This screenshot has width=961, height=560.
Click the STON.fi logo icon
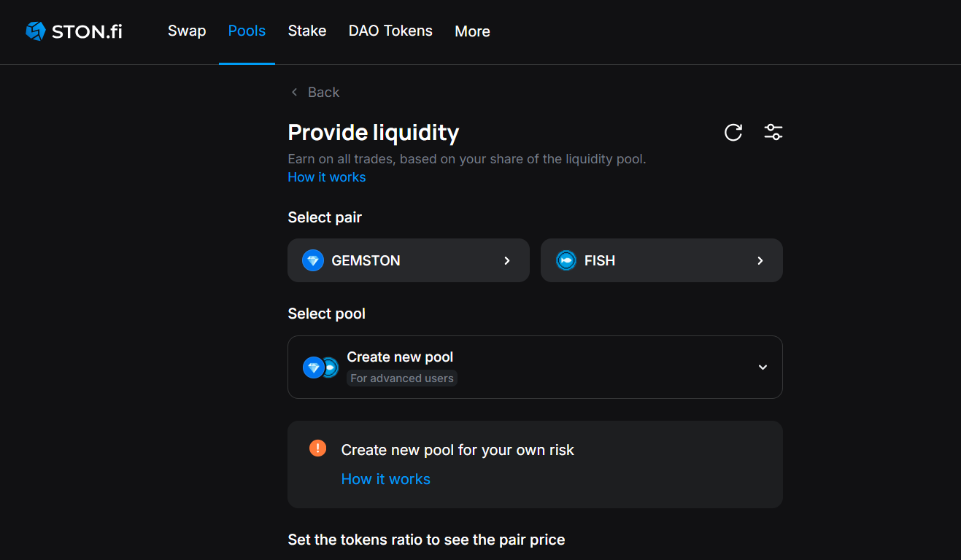36,31
